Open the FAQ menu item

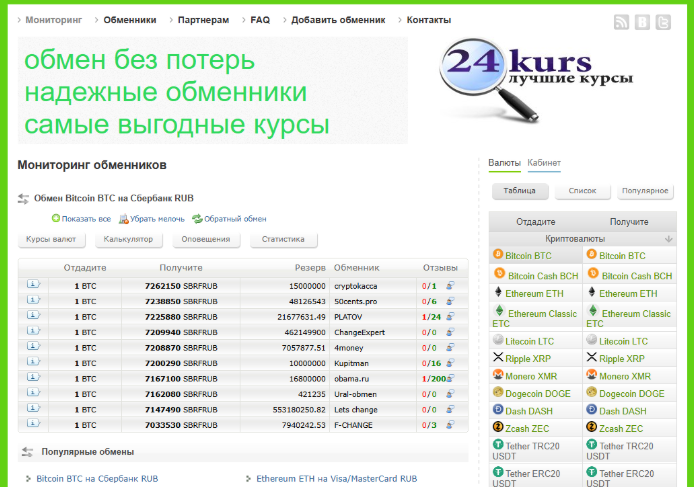(x=260, y=20)
